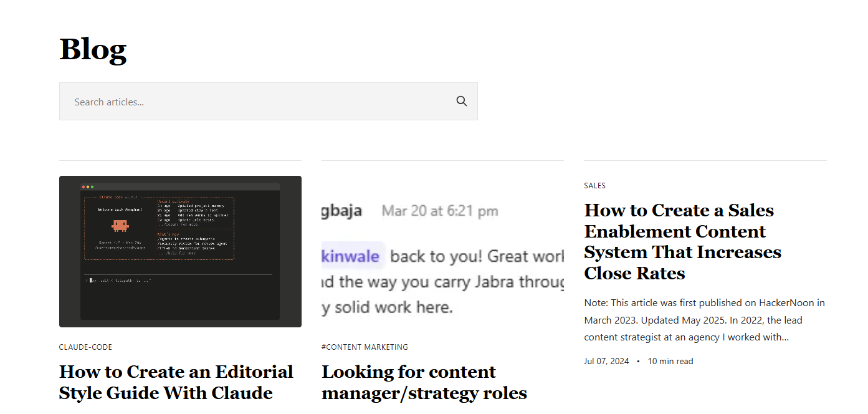Viewport: 868px width, 414px height.
Task: Select the #CONTENT MARKETING tag
Action: [x=365, y=347]
